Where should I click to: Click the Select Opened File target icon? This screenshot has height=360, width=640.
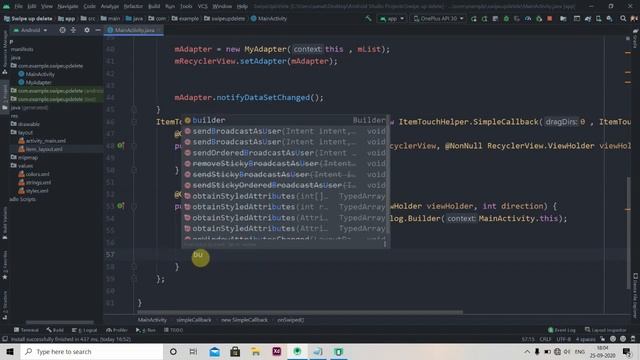tap(62, 30)
